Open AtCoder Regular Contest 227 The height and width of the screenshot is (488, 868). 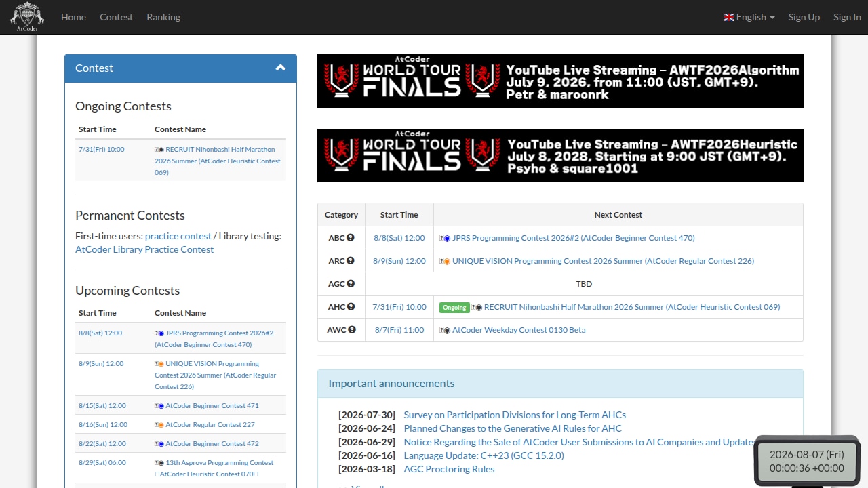(210, 424)
